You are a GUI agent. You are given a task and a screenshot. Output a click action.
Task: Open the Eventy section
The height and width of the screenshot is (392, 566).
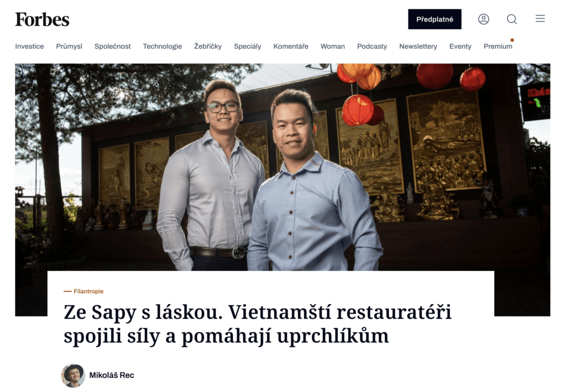pyautogui.click(x=460, y=46)
